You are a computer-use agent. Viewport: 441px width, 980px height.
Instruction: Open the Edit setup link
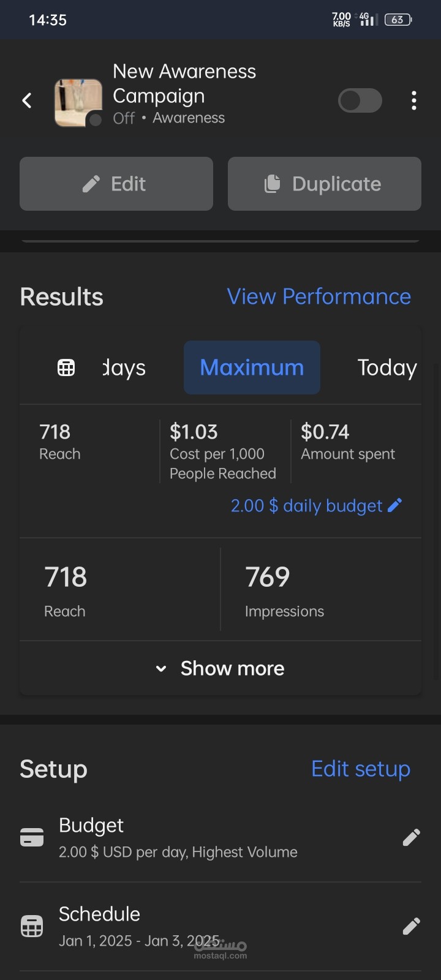[x=361, y=769]
